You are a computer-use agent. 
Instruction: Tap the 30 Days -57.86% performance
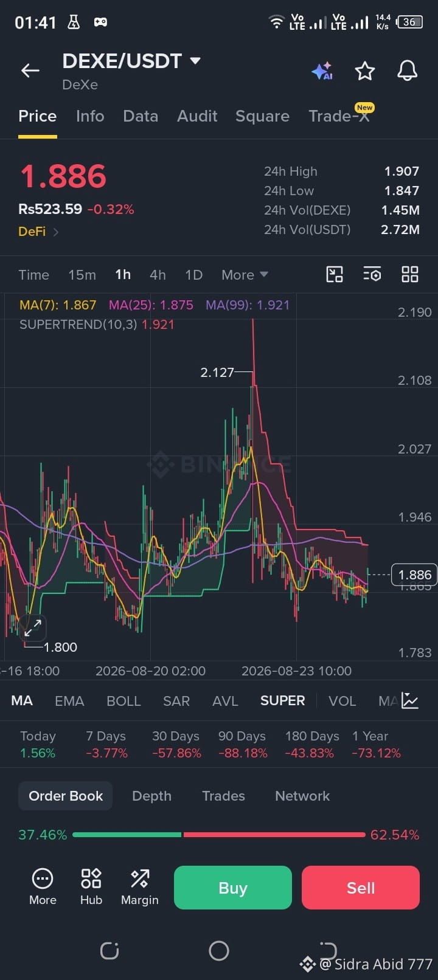coord(176,745)
